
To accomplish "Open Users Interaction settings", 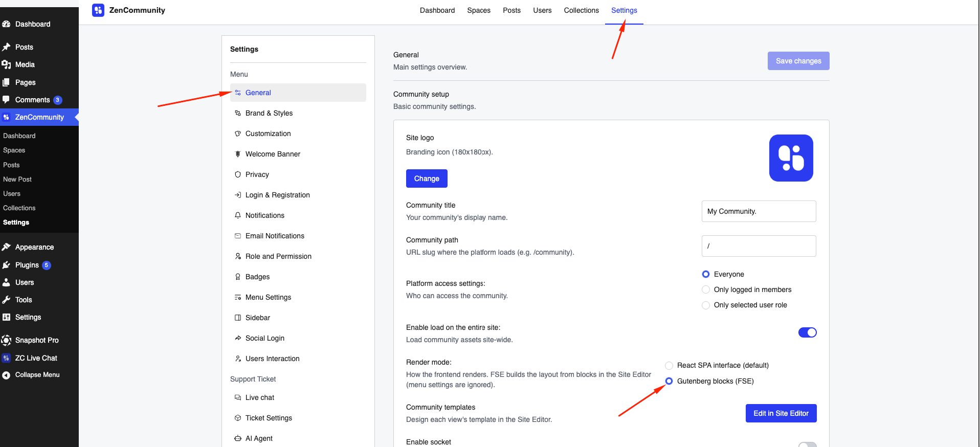I will [x=298, y=359].
